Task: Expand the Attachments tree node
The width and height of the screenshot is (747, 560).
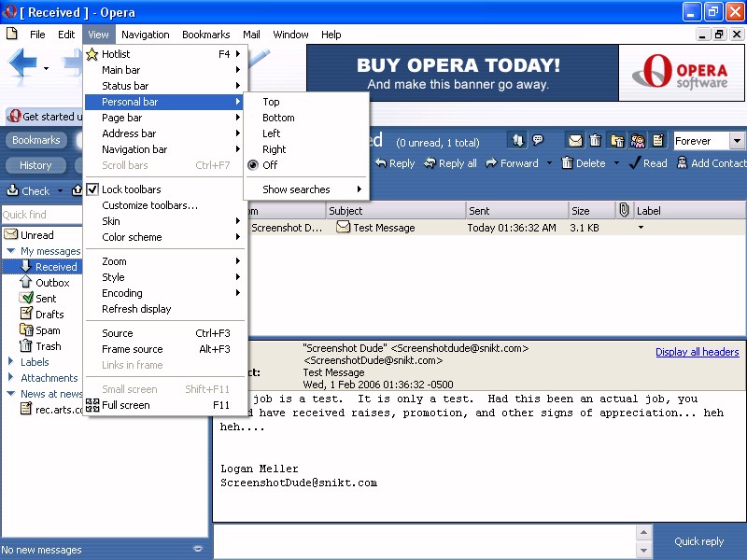Action: point(10,378)
